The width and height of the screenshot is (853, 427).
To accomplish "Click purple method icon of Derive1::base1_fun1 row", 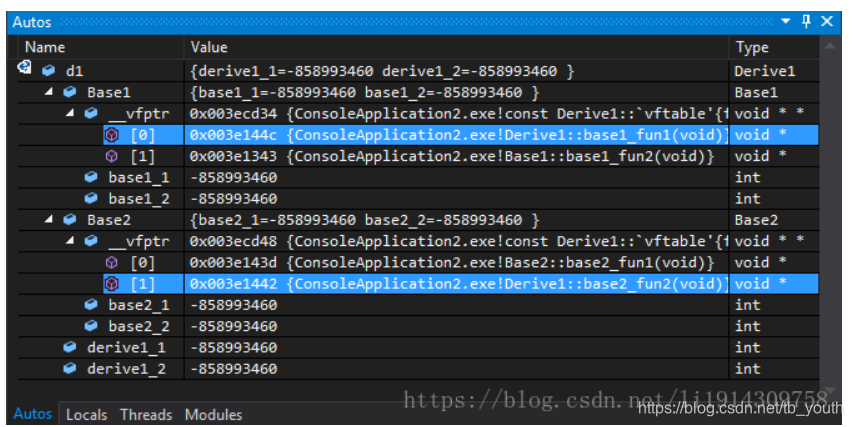I will (112, 135).
